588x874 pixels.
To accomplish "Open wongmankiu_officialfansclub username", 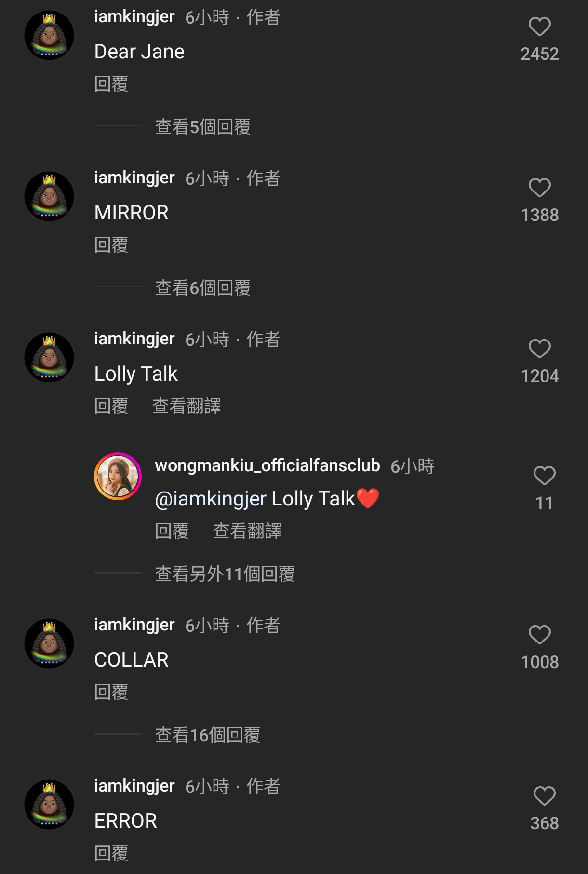I will coord(267,465).
